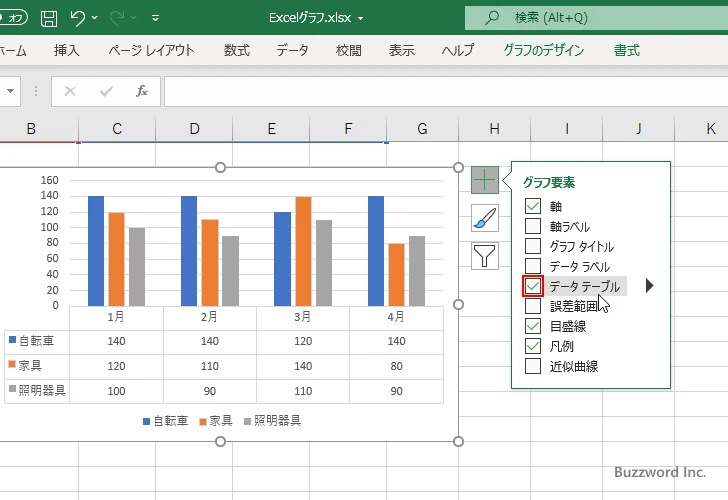This screenshot has height=500, width=728.
Task: Click the Chart Filters funnel button
Action: point(485,256)
